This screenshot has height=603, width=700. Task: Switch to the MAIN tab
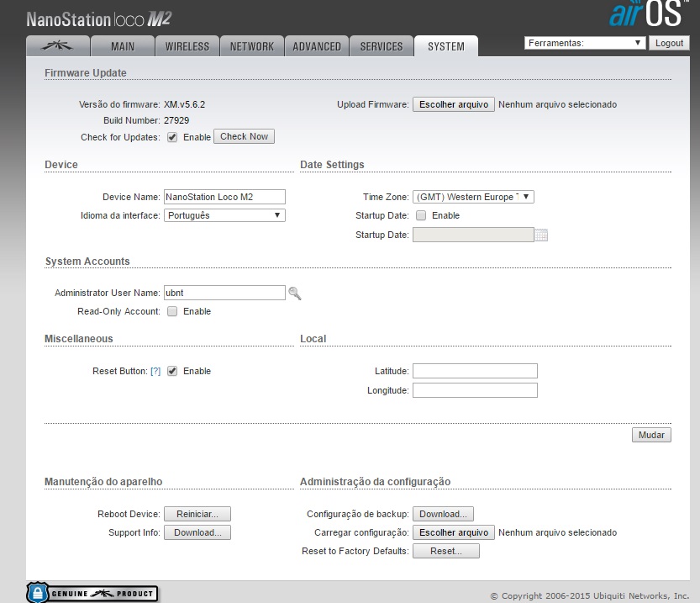(x=123, y=46)
